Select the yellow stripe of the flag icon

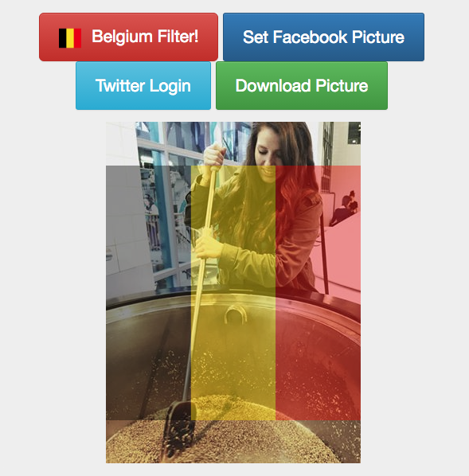click(70, 38)
